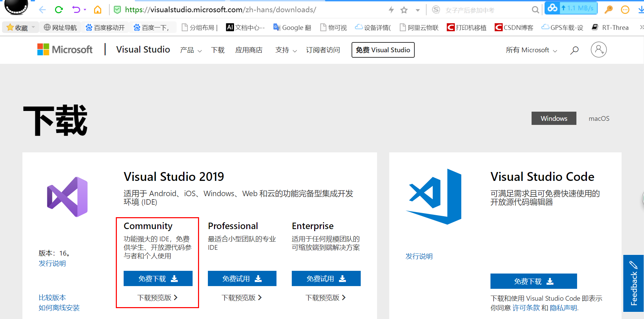
Task: Open the 订阅者访问 nav item
Action: 323,50
